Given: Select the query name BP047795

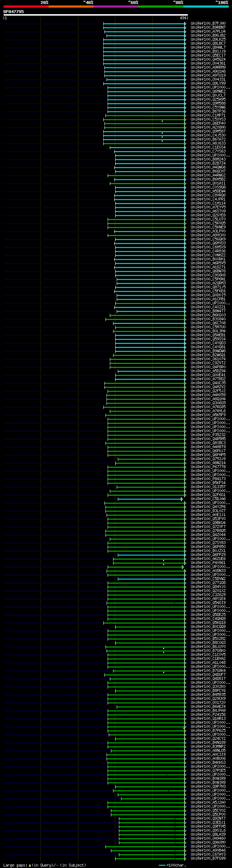Looking at the screenshot, I should tap(14, 12).
